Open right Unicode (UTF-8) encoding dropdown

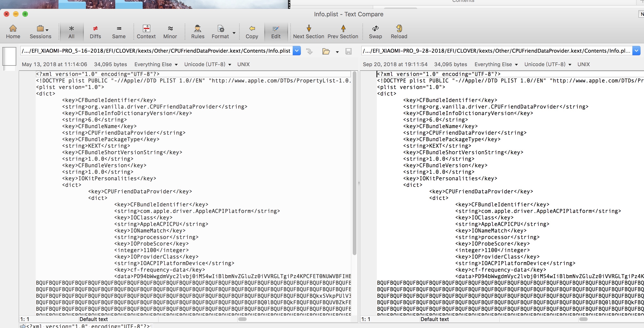548,64
